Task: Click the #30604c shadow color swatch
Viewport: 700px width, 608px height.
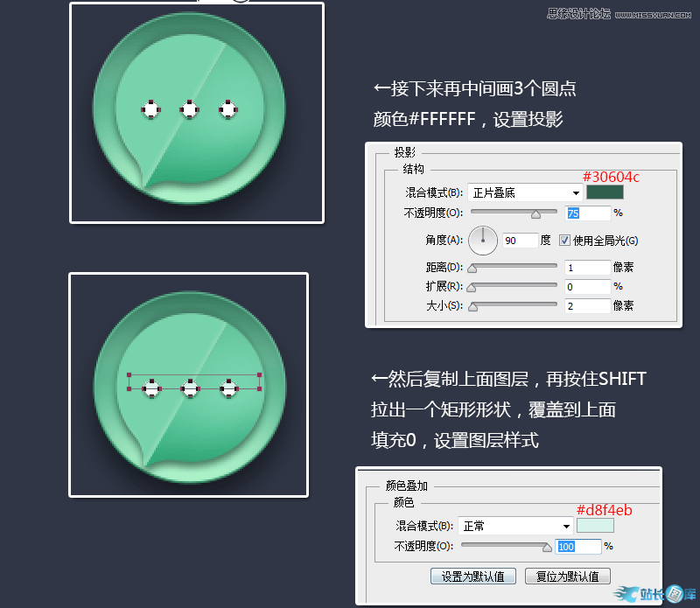Action: (605, 192)
